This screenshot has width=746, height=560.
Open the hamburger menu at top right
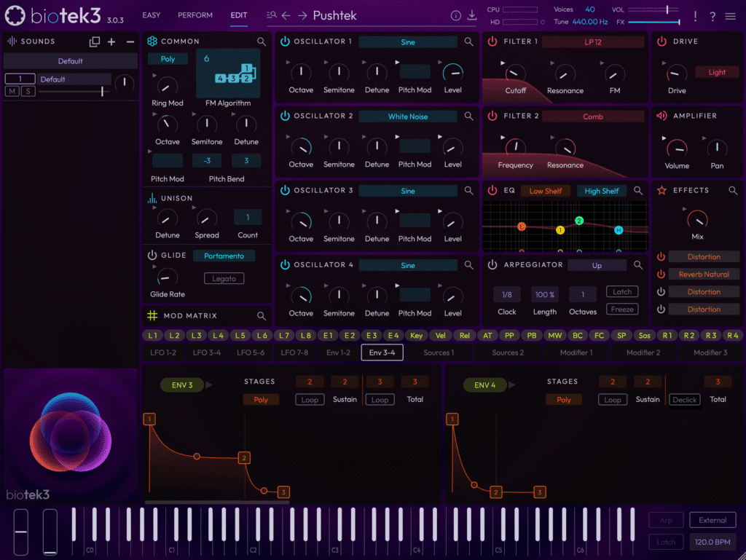click(731, 15)
